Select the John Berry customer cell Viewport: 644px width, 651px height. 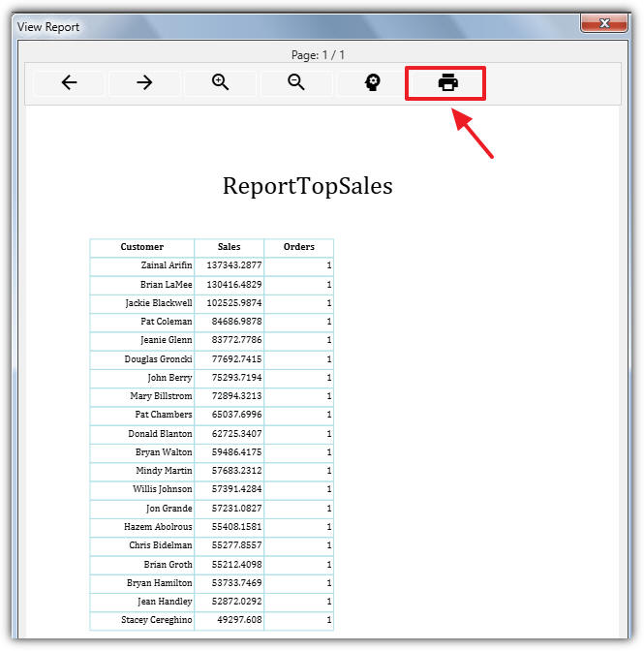click(x=142, y=378)
